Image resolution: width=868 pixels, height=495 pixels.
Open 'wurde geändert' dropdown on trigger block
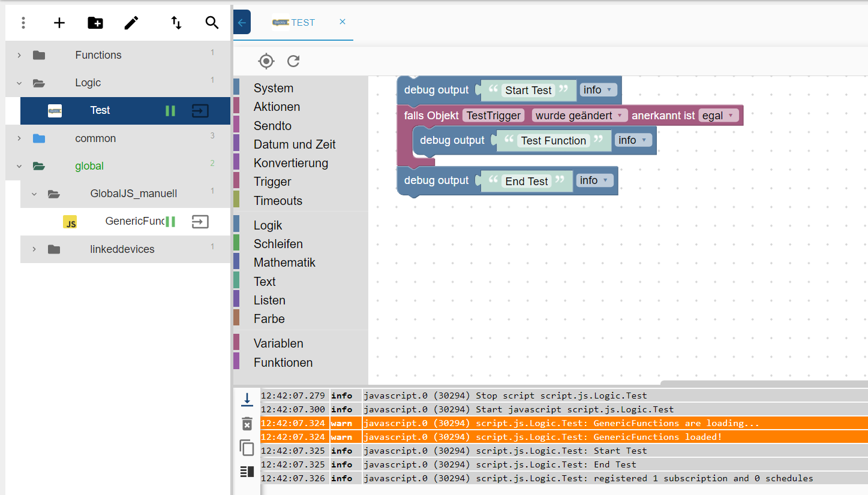tap(579, 116)
